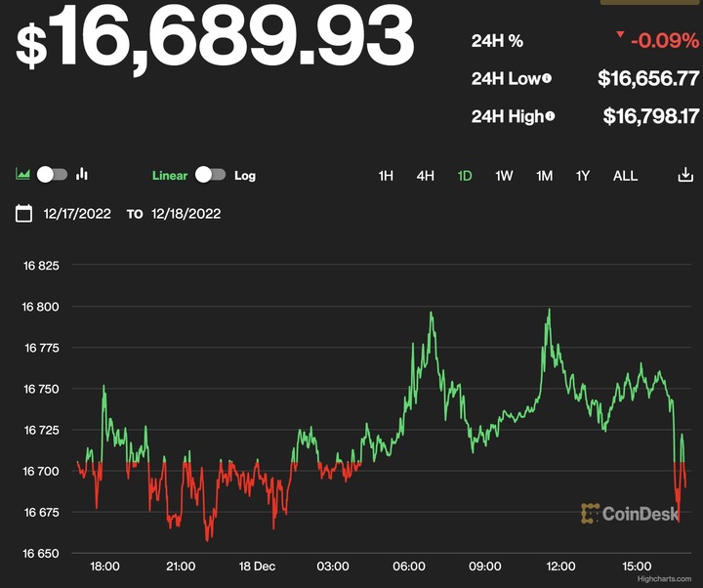703x588 pixels.
Task: Download the chart data
Action: (685, 175)
